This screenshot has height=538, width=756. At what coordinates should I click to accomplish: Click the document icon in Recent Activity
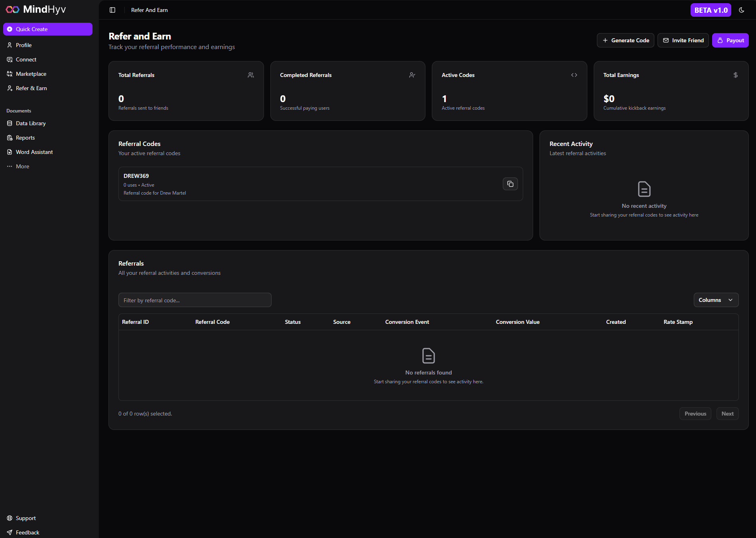(x=644, y=189)
